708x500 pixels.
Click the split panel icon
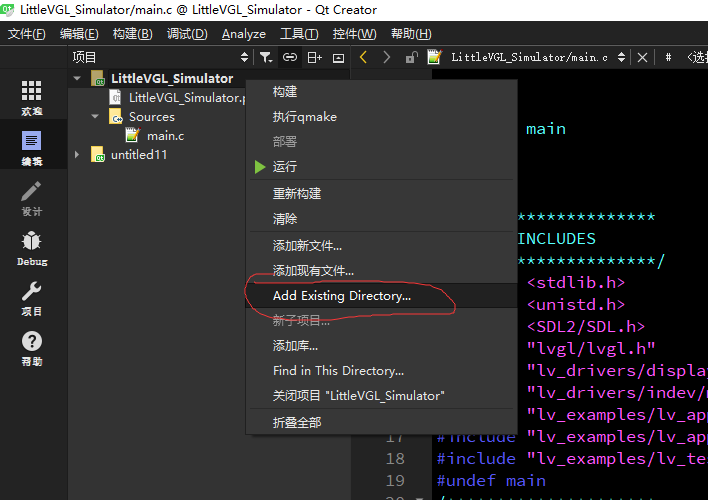[314, 57]
